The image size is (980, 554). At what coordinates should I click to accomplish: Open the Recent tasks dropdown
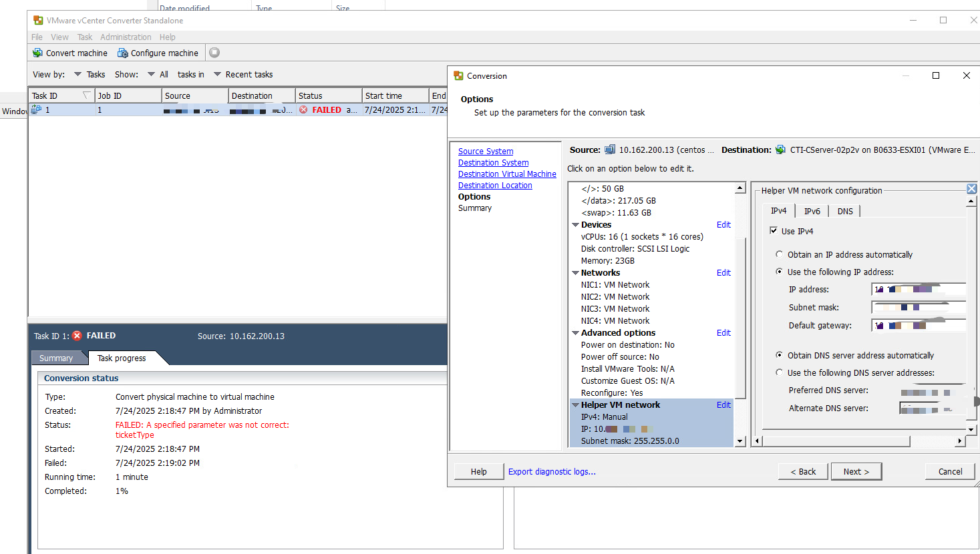click(x=217, y=74)
